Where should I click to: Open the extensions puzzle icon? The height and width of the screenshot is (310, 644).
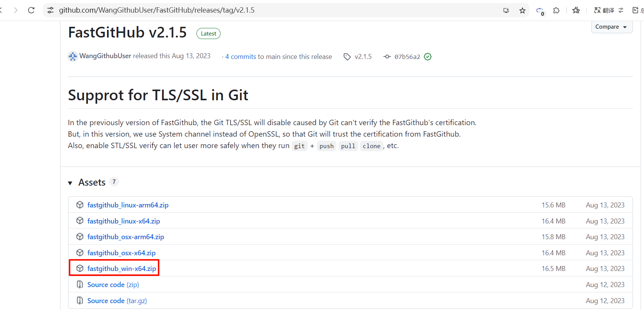click(x=556, y=10)
